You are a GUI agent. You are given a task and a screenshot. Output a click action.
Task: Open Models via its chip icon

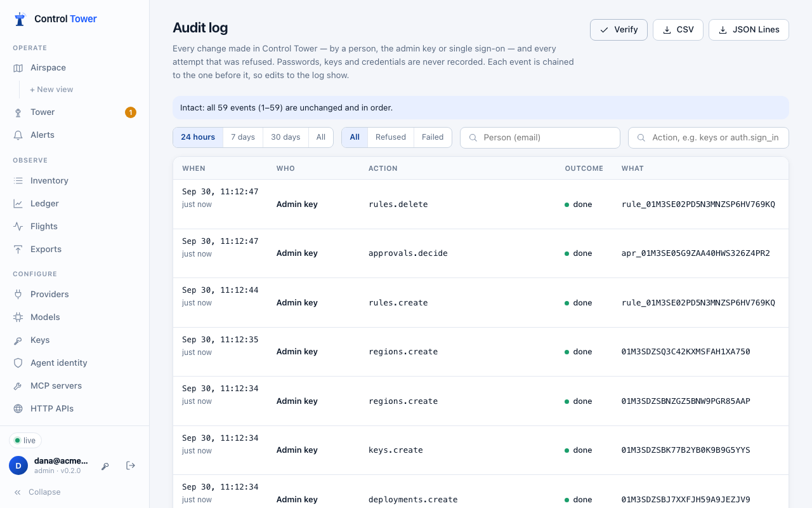pos(18,317)
